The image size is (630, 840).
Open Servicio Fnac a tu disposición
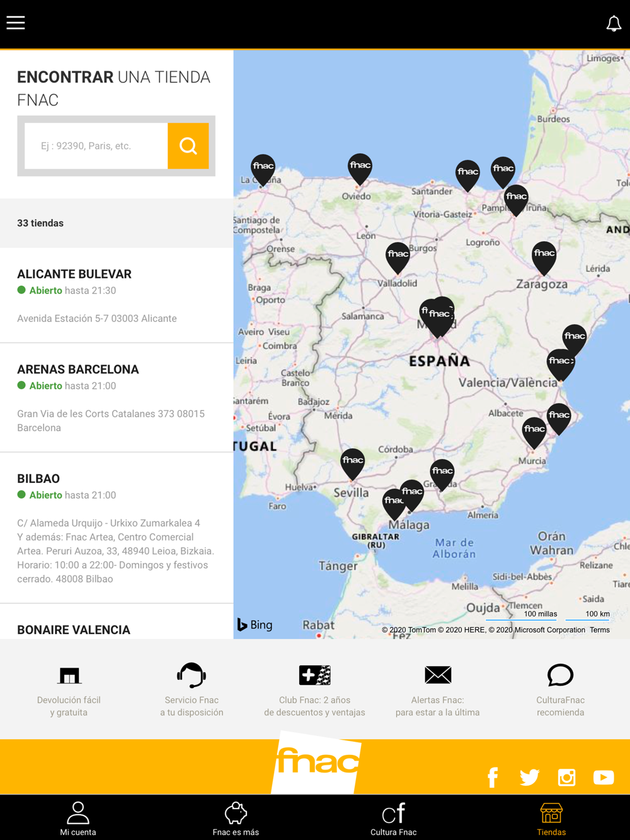pyautogui.click(x=192, y=690)
